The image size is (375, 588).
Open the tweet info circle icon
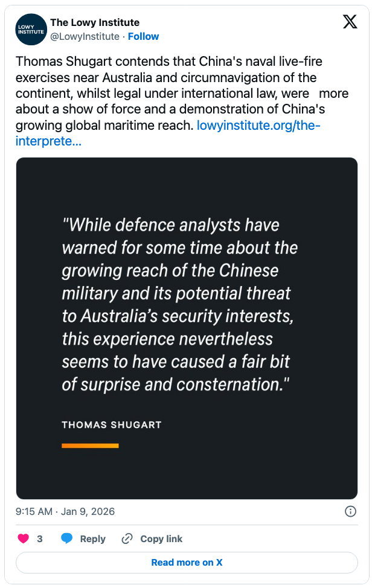350,511
